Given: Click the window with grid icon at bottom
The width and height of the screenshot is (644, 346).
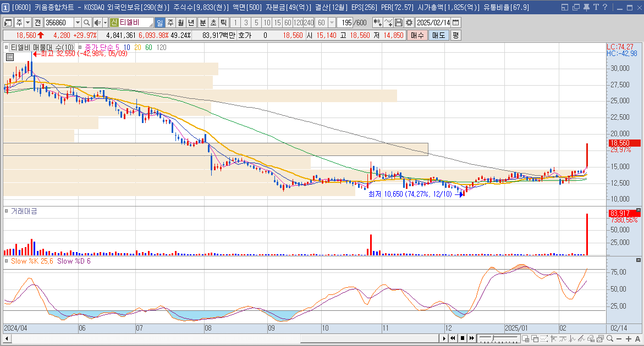Looking at the screenshot, I should point(525,339).
